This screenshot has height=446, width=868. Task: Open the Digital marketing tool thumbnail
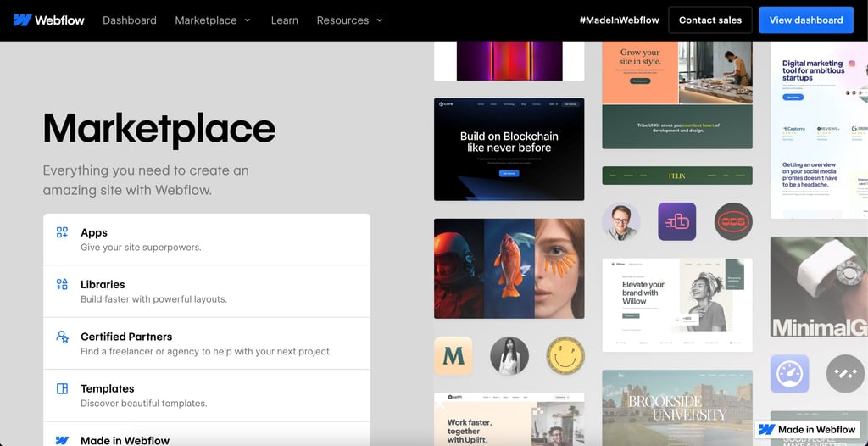click(820, 131)
